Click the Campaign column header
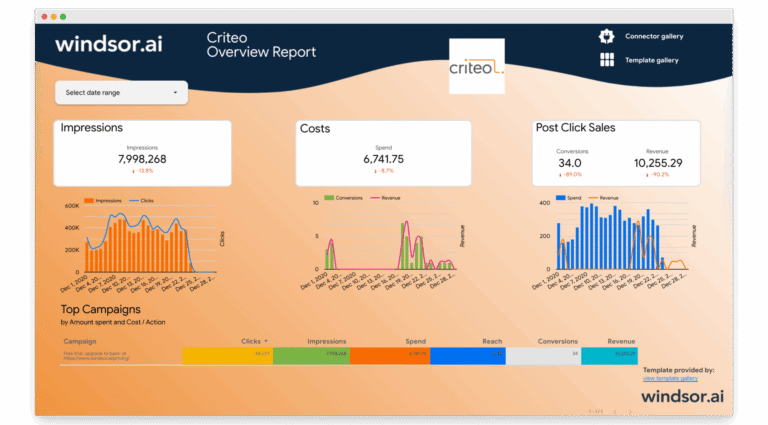 (80, 341)
